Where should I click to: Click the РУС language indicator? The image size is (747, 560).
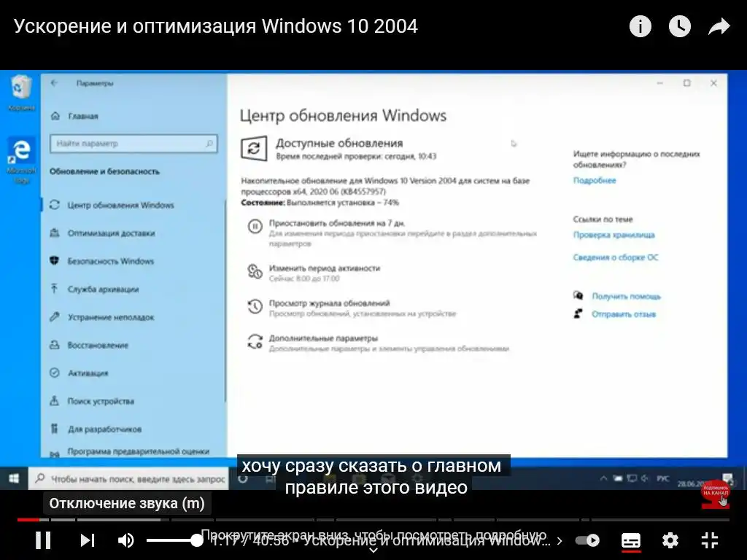point(663,478)
